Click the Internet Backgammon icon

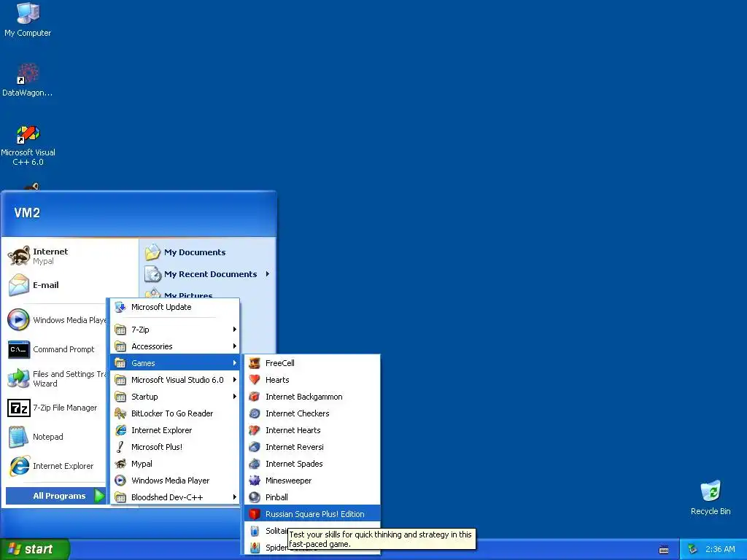coord(255,397)
